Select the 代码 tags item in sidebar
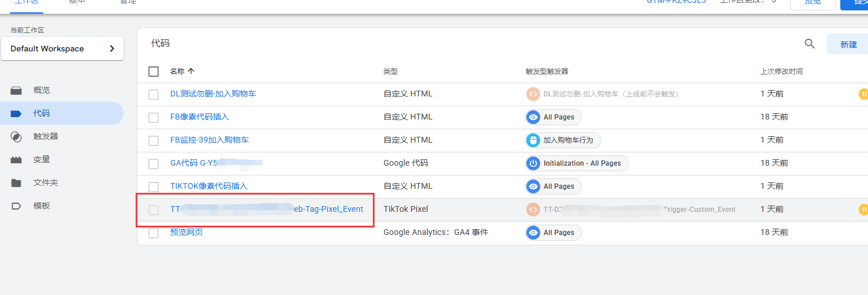Screen dimensions: 868x295 coord(42,113)
